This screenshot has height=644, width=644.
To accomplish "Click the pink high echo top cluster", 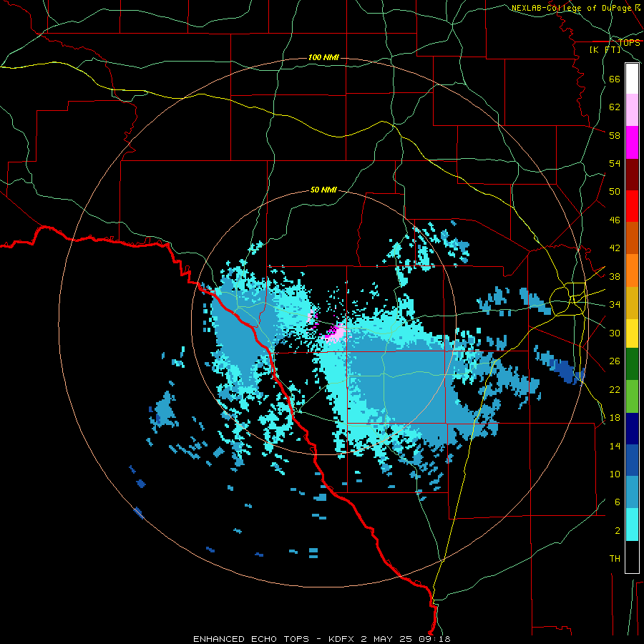I will click(x=335, y=332).
